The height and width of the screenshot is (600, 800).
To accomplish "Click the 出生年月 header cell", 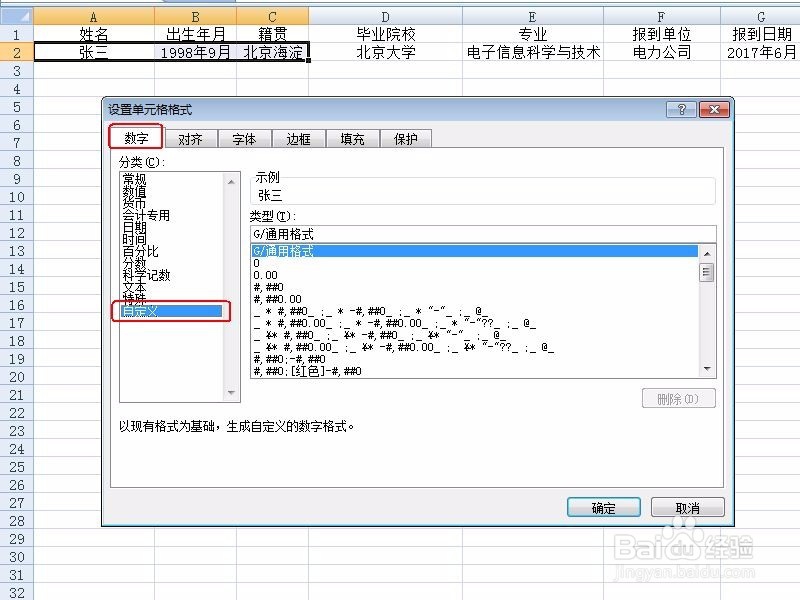I will pos(195,34).
